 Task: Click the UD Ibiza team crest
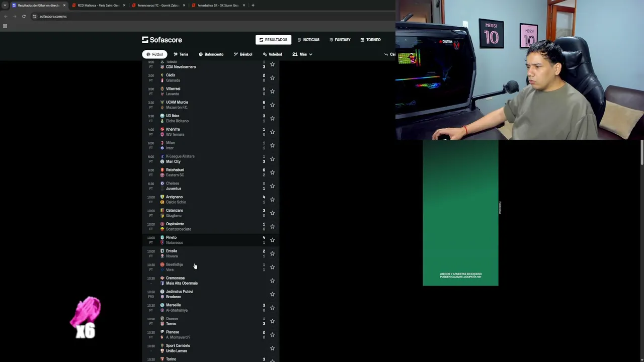click(x=162, y=116)
